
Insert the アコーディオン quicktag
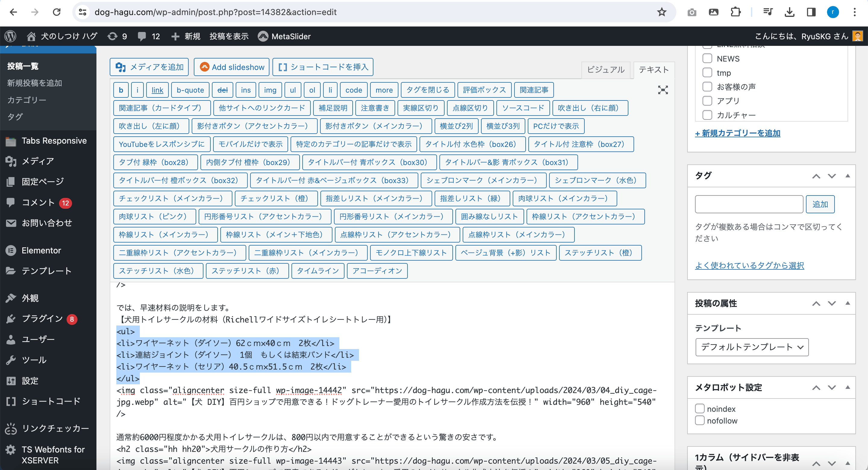(x=377, y=271)
